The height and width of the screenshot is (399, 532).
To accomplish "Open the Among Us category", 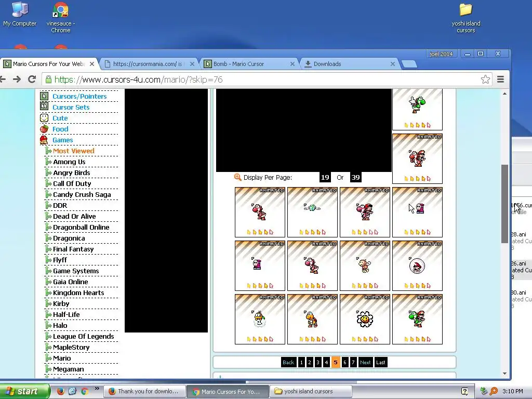I will [69, 162].
